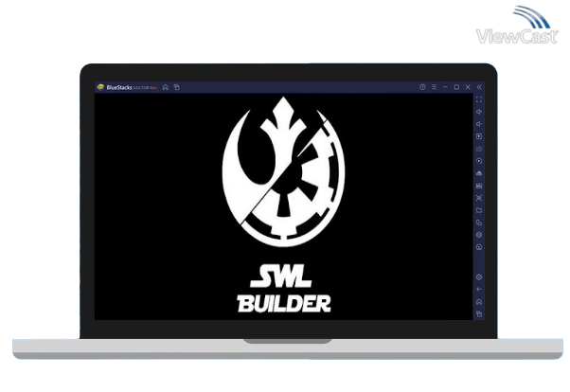Click the circular play icon in sidebar

(479, 161)
